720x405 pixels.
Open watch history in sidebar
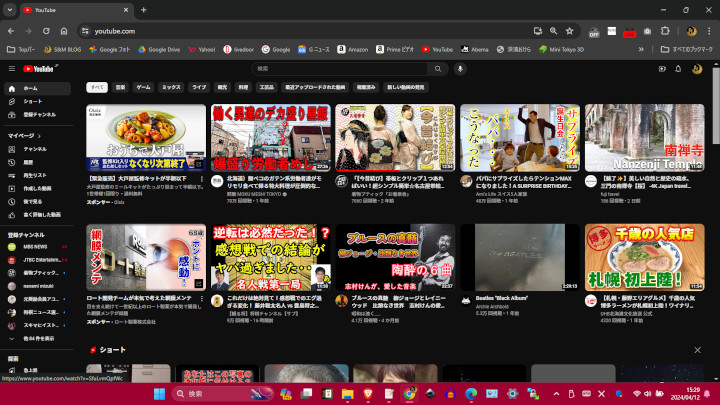click(38, 163)
